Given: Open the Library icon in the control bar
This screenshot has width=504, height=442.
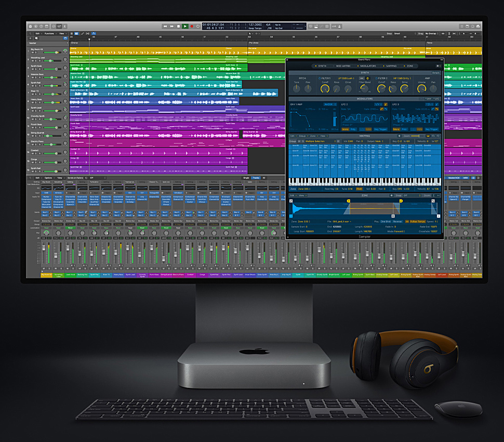Looking at the screenshot, I should pos(30,27).
